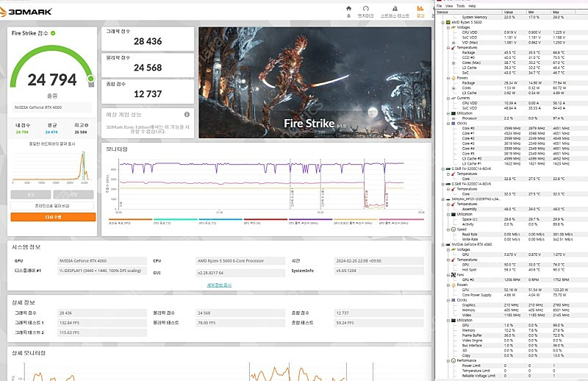Expand the Cores power row under Powers
This screenshot has height=381, width=588.
click(453, 88)
